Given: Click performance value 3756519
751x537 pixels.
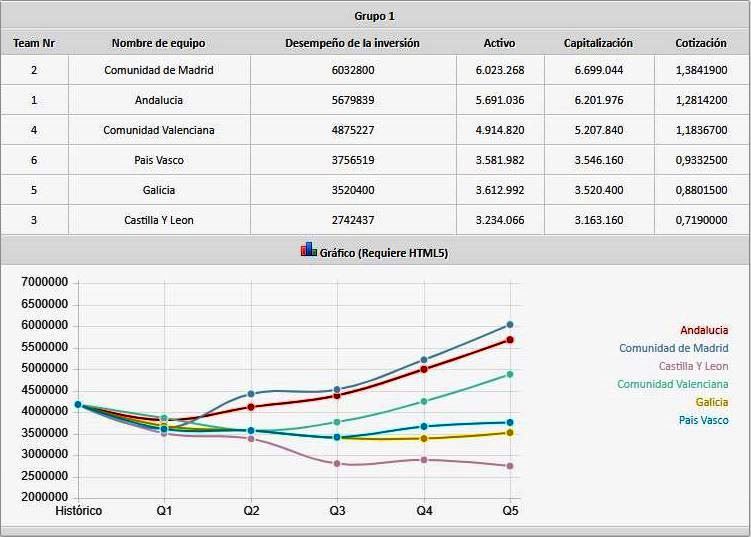Looking at the screenshot, I should point(353,160).
